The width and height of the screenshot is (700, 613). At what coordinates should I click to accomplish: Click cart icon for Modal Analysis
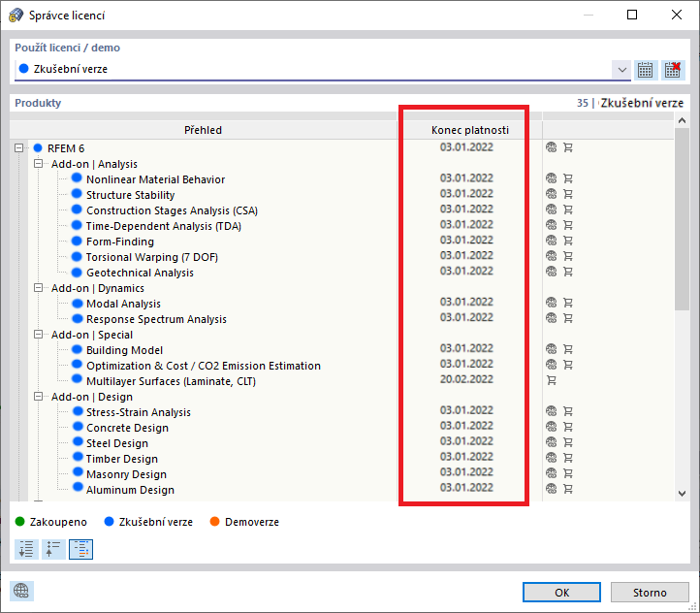point(568,303)
